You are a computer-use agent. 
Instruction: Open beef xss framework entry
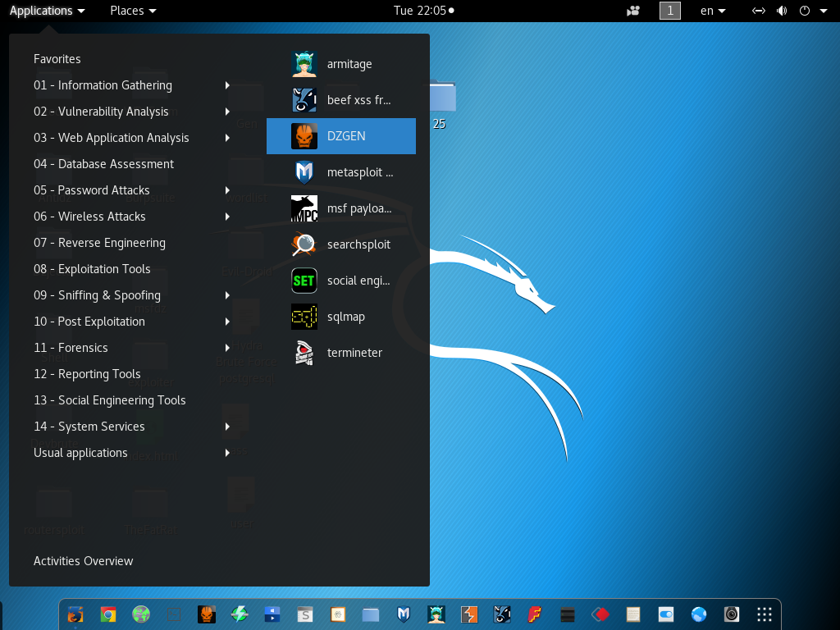coord(340,100)
